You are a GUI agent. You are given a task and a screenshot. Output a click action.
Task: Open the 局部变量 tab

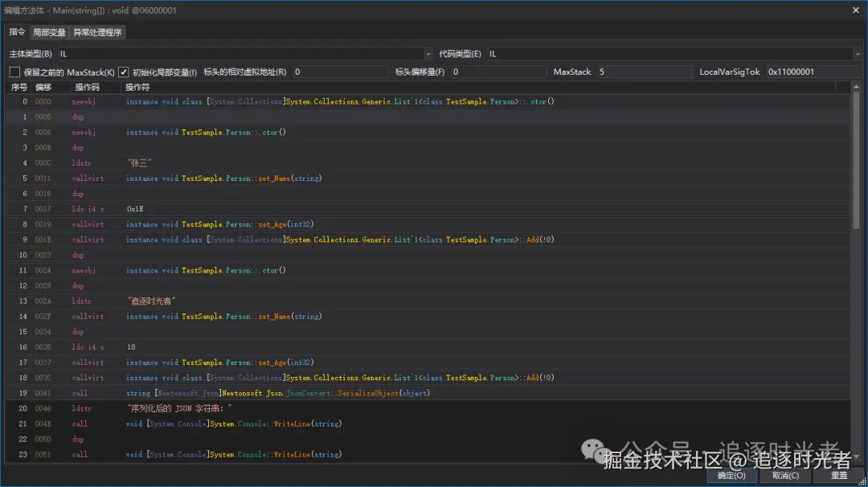click(x=49, y=32)
